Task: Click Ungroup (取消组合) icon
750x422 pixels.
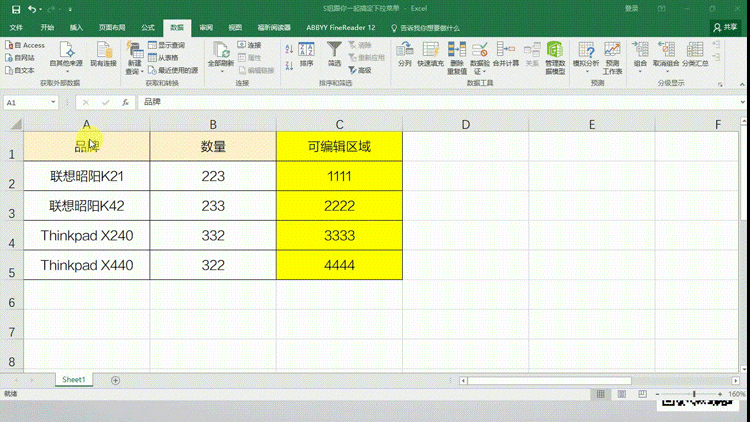Action: pos(666,50)
